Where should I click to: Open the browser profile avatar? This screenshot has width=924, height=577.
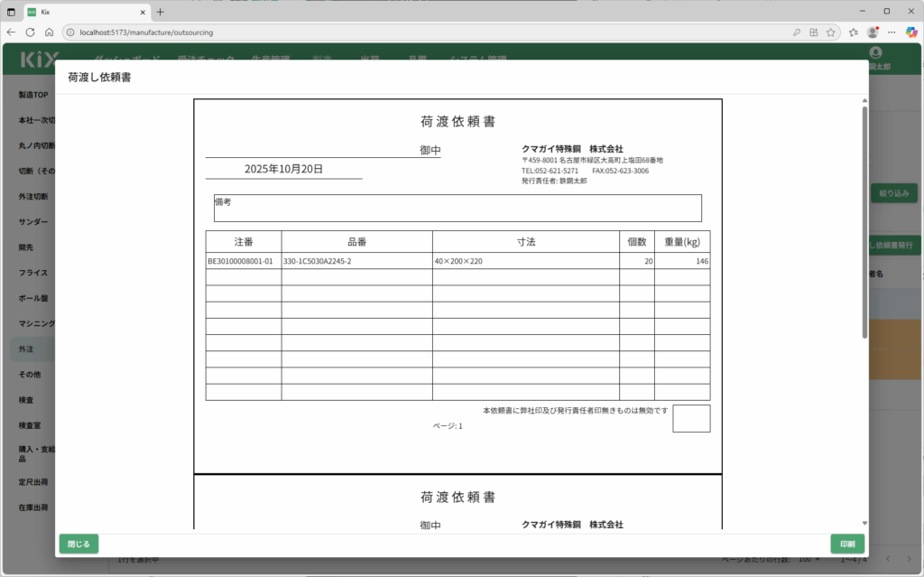point(873,32)
